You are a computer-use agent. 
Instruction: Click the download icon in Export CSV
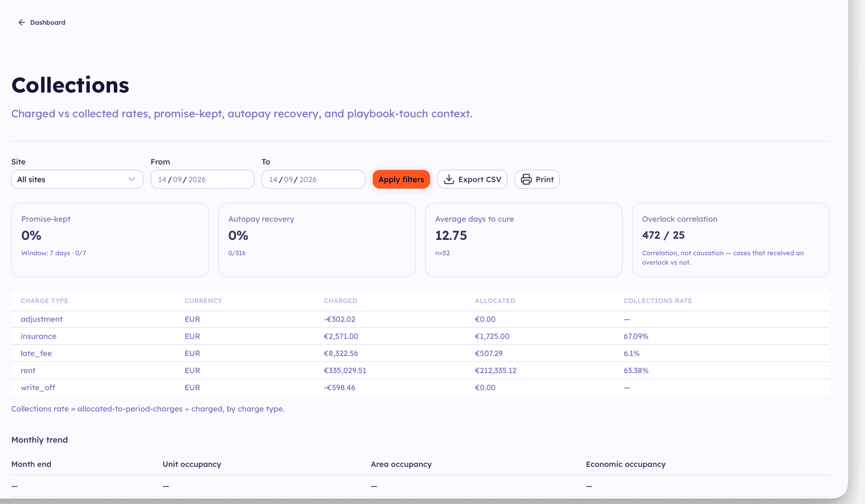click(449, 179)
